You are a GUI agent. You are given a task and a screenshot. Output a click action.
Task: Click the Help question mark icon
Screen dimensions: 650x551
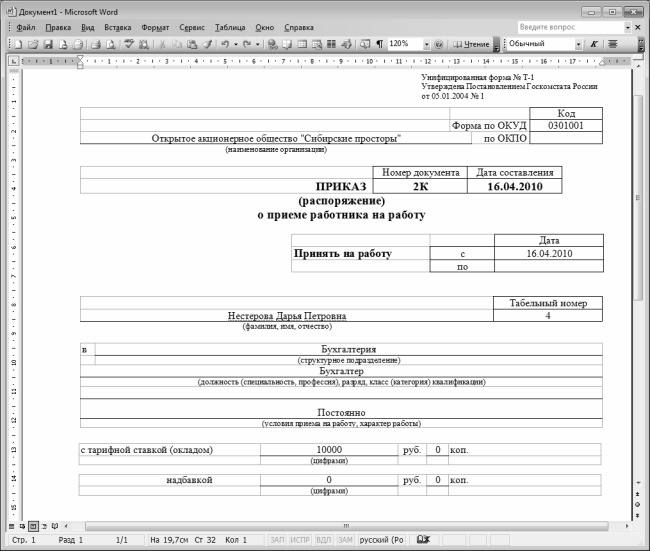(x=438, y=45)
